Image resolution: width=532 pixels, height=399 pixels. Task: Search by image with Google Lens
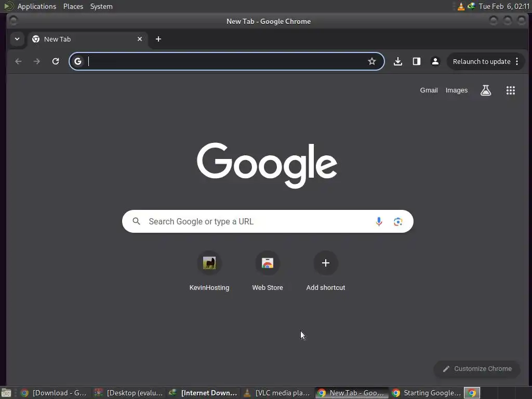(398, 221)
